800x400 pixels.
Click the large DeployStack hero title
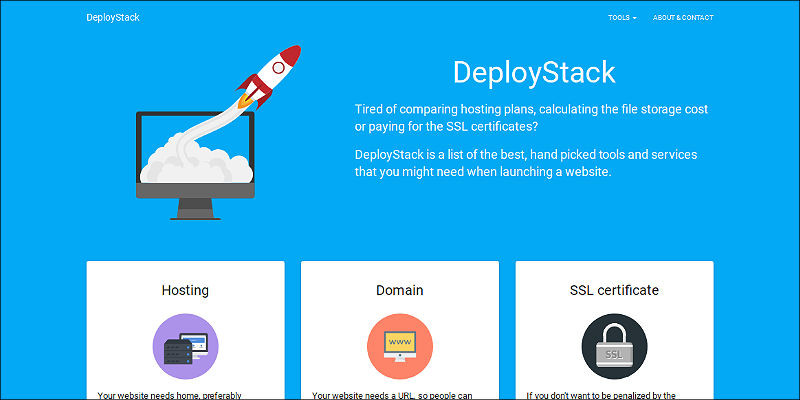[534, 72]
